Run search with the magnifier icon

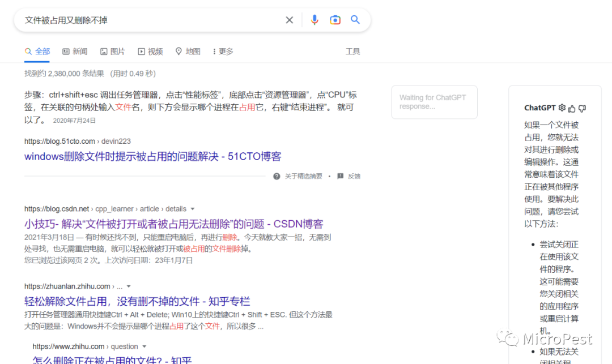pyautogui.click(x=355, y=19)
